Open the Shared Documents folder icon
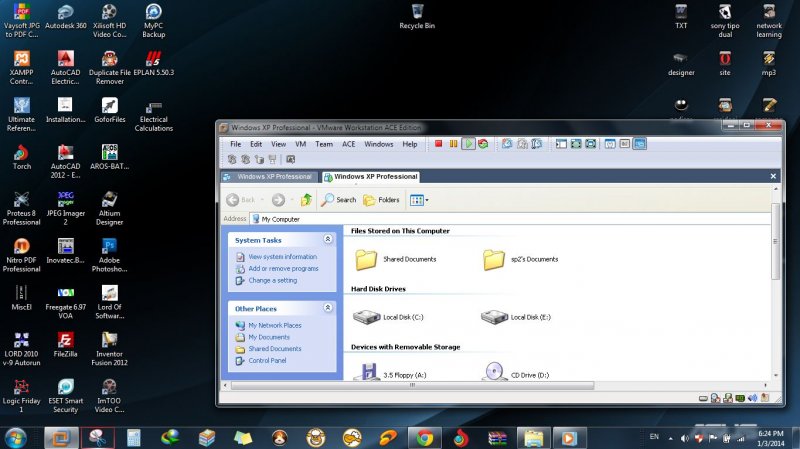This screenshot has width=800, height=449. [x=366, y=259]
